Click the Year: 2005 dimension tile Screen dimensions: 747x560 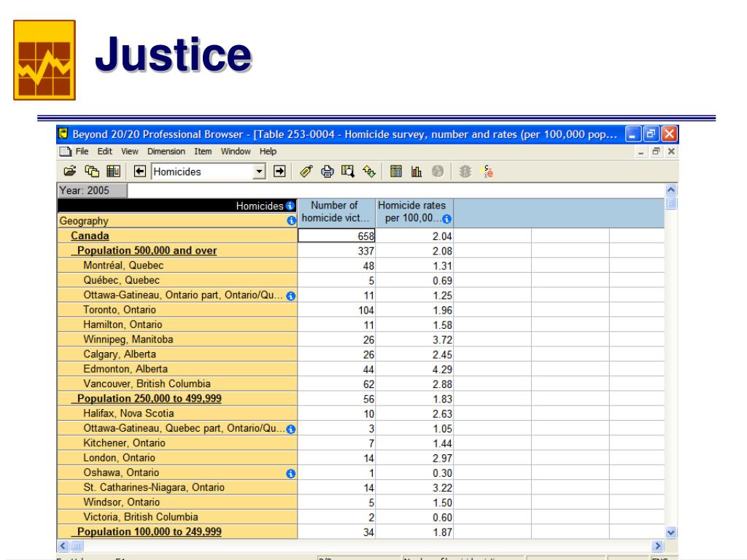92,190
